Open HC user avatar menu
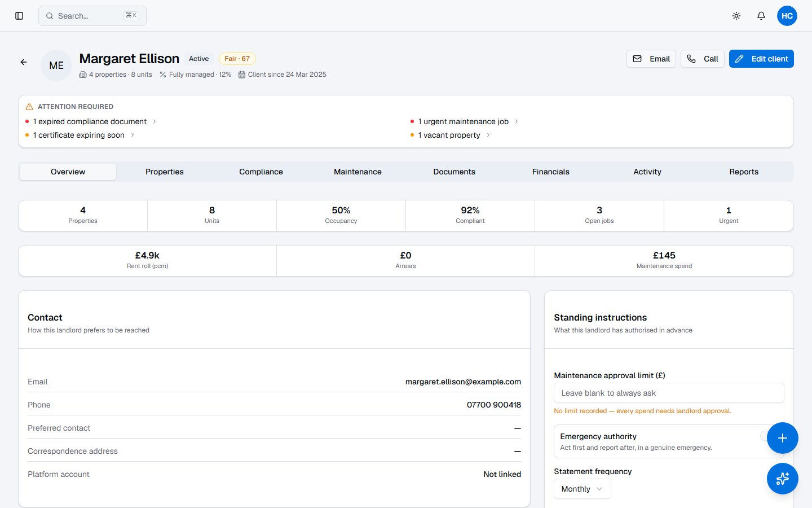812x508 pixels. pyautogui.click(x=787, y=16)
